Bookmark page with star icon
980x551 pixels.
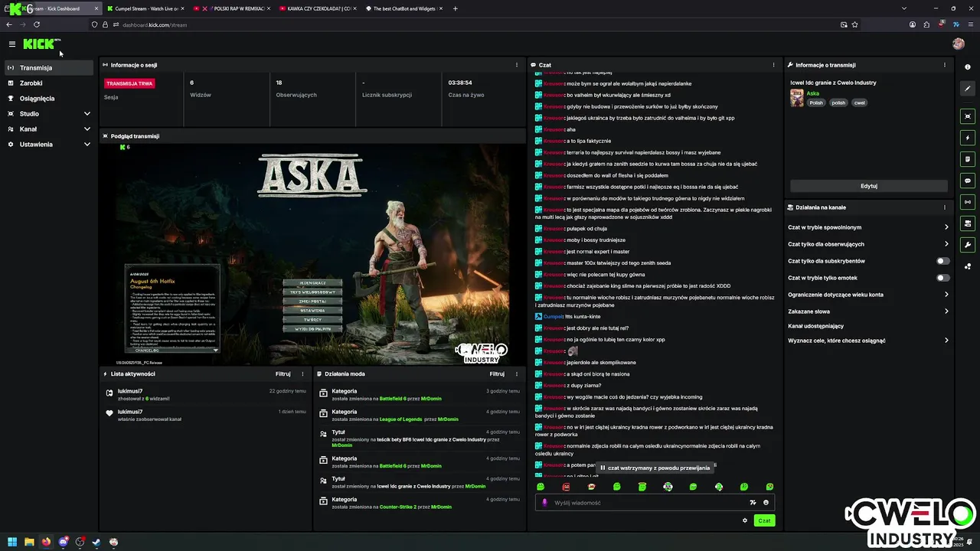click(854, 24)
